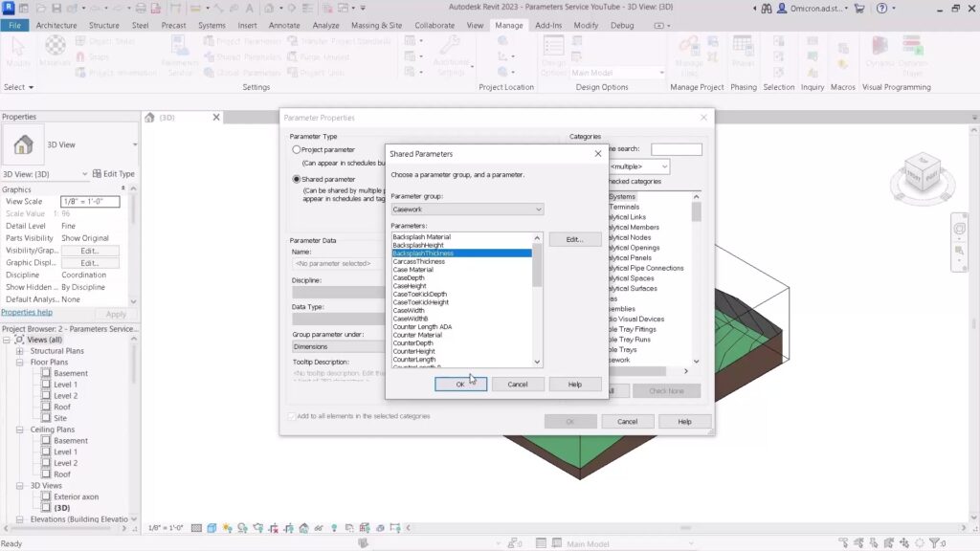Viewport: 980px width, 551px height.
Task: Open the Parameter group Casework dropdown
Action: click(x=467, y=209)
